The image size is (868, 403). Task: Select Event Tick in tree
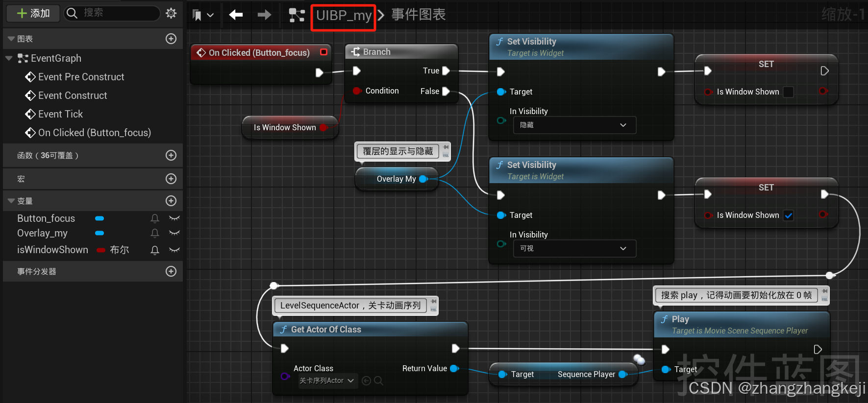tap(60, 114)
